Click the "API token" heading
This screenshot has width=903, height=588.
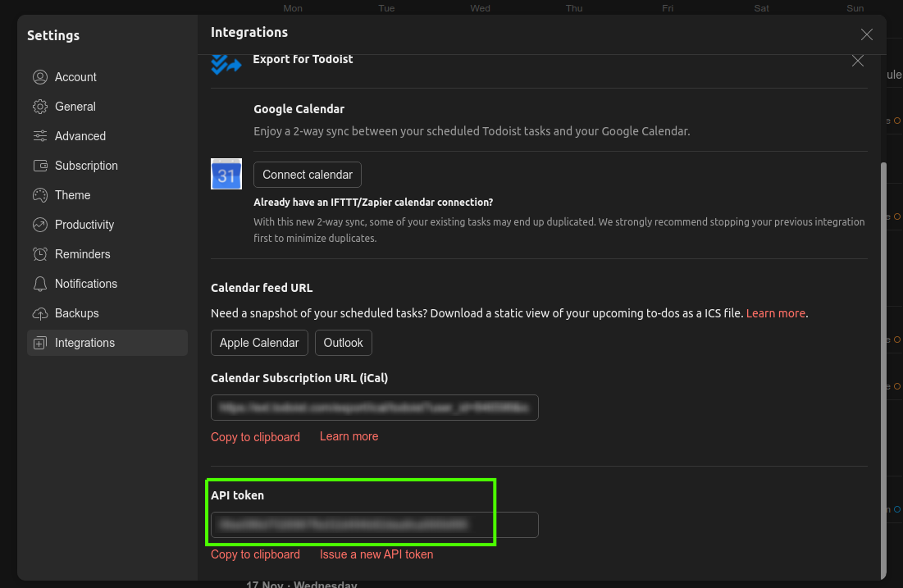[237, 495]
